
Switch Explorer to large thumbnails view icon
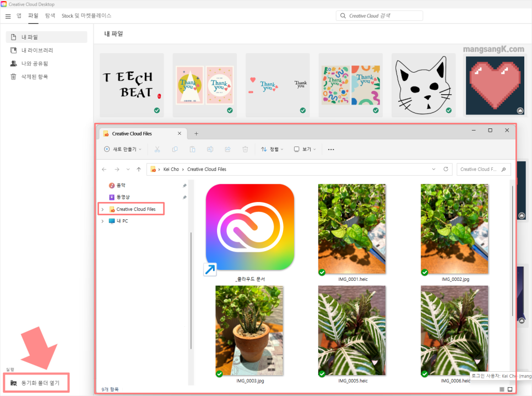[x=510, y=389]
